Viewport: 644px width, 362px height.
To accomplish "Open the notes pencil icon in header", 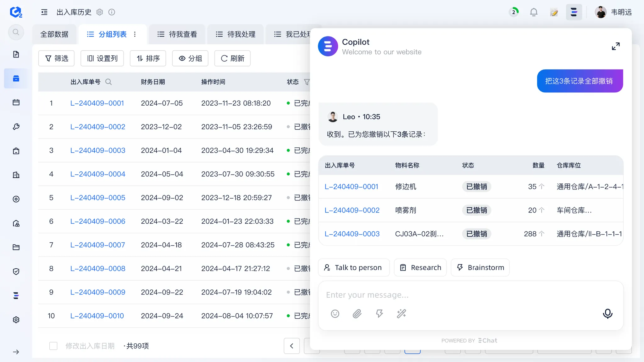I will click(x=554, y=12).
